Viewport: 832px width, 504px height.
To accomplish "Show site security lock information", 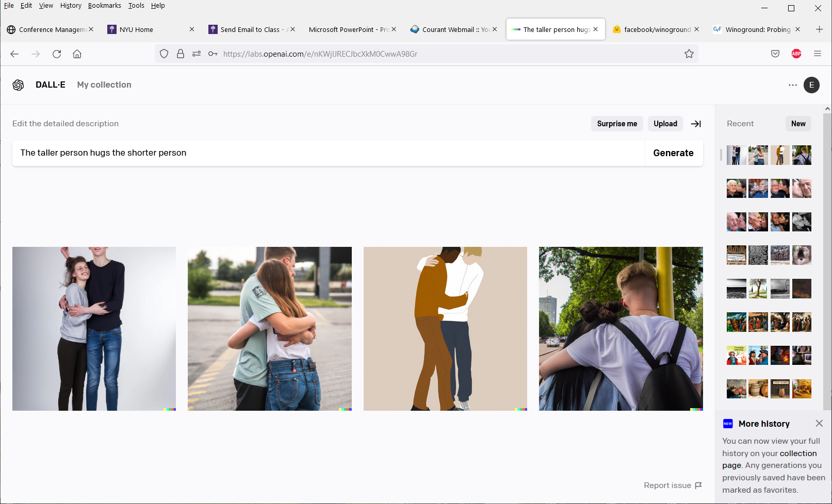I will point(181,54).
